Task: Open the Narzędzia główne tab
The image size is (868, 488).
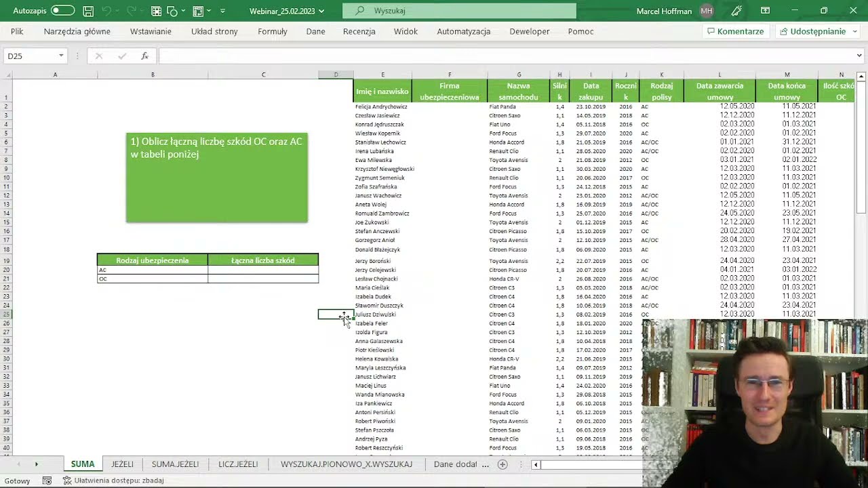Action: 77,31
